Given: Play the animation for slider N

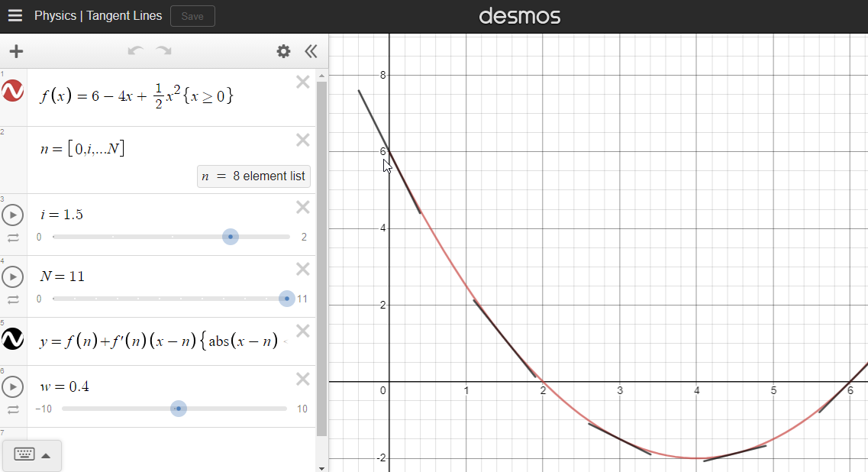Looking at the screenshot, I should [12, 276].
